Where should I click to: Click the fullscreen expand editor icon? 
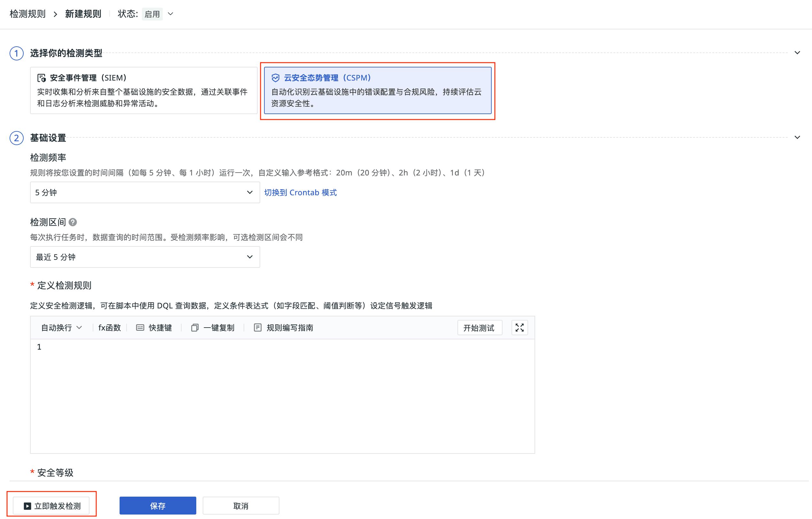pos(519,328)
